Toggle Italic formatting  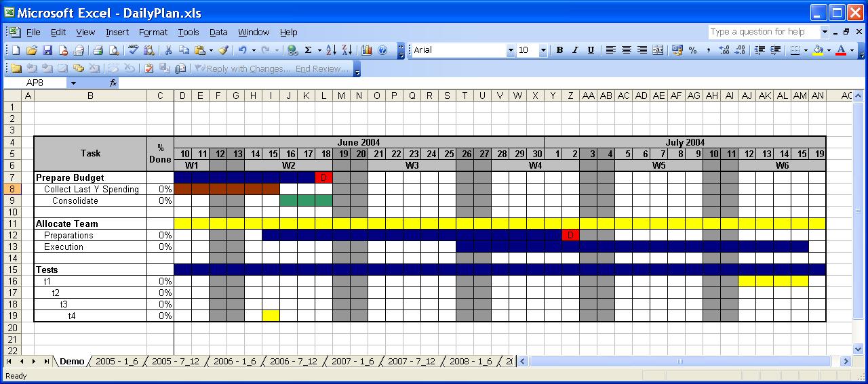[x=575, y=50]
